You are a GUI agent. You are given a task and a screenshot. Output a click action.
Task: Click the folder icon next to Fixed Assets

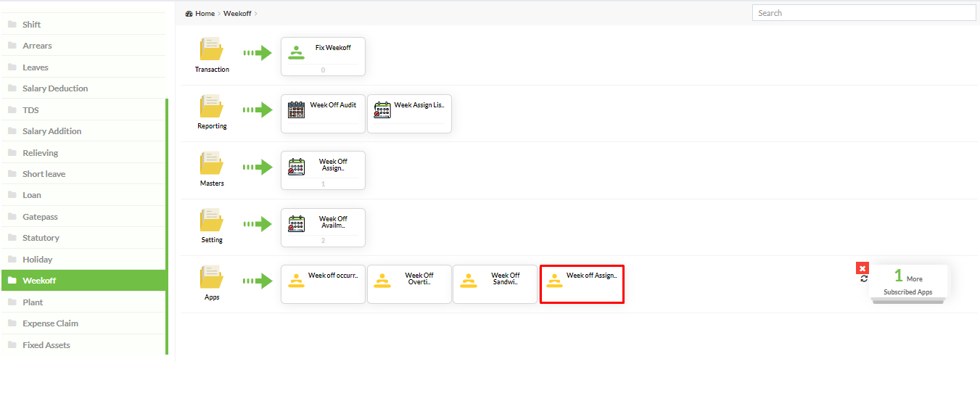(x=12, y=344)
